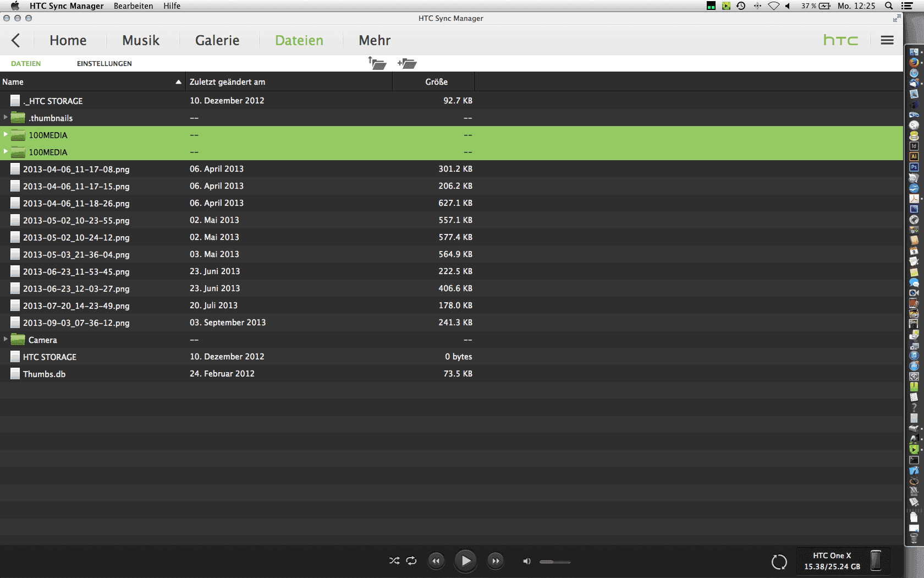Click the sync circular arrow icon
The width and height of the screenshot is (924, 578).
[x=779, y=562]
